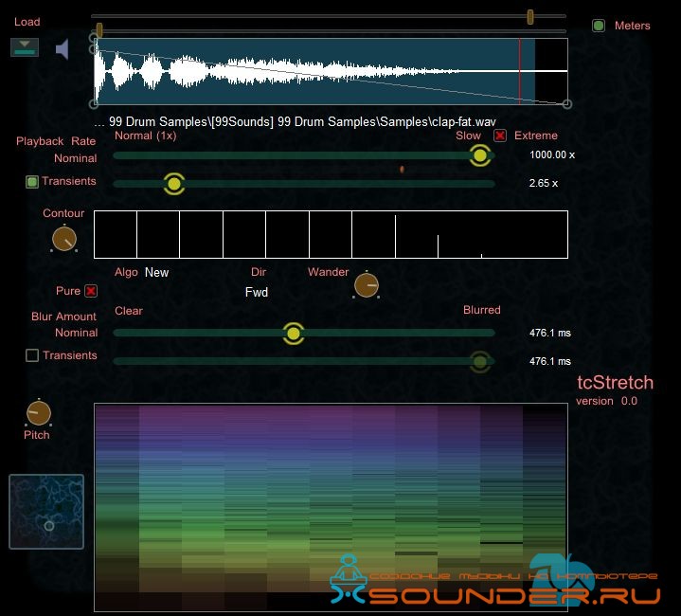Click the Transients blur 476.1 ms value
This screenshot has width=681, height=616.
(550, 361)
